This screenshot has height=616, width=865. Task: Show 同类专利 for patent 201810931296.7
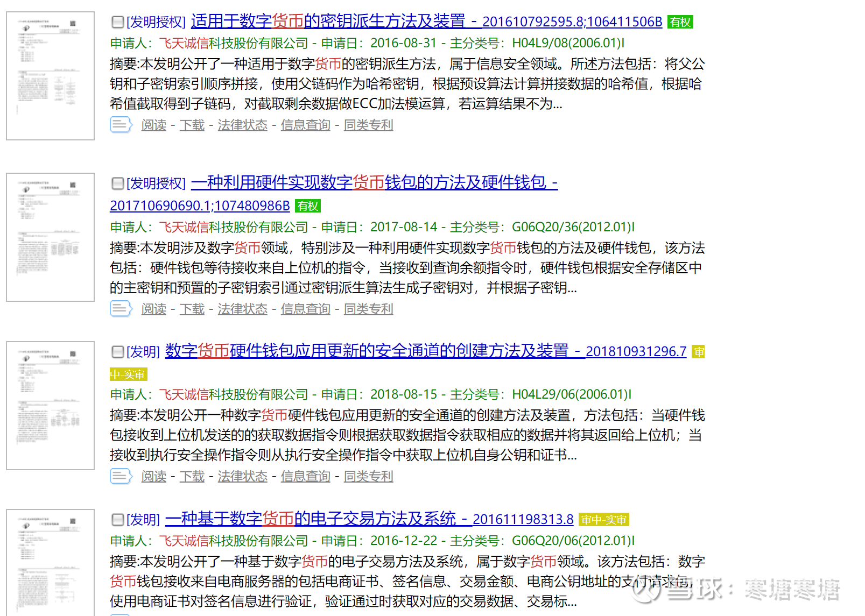click(369, 477)
